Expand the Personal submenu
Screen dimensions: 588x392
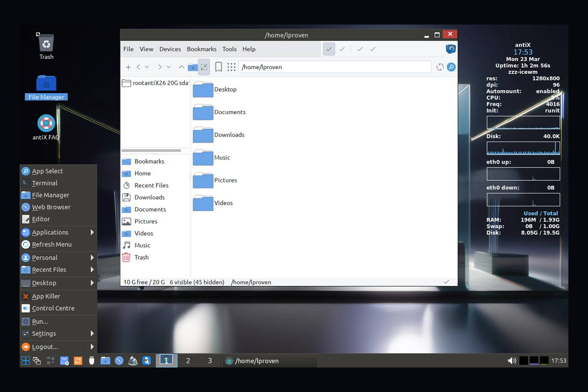(58, 258)
